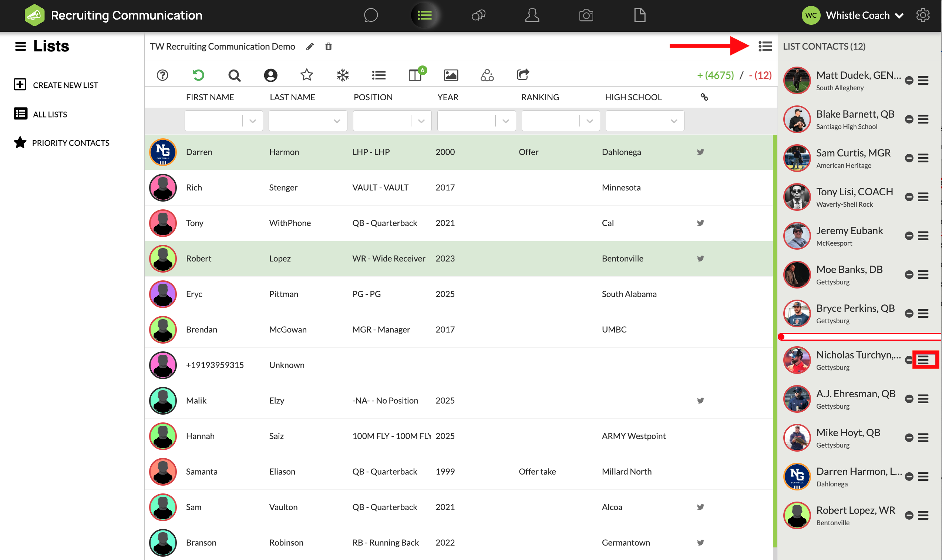Select the share export icon
This screenshot has height=560, width=942.
[523, 74]
